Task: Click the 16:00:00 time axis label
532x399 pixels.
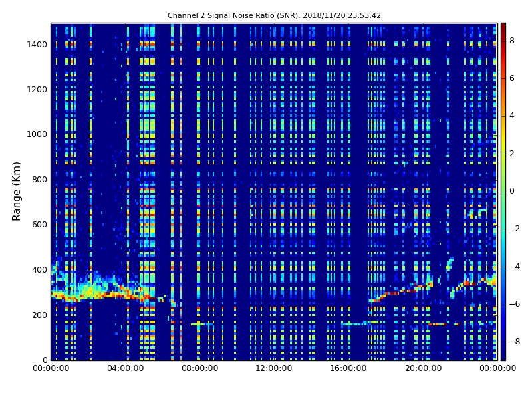Action: pyautogui.click(x=348, y=368)
